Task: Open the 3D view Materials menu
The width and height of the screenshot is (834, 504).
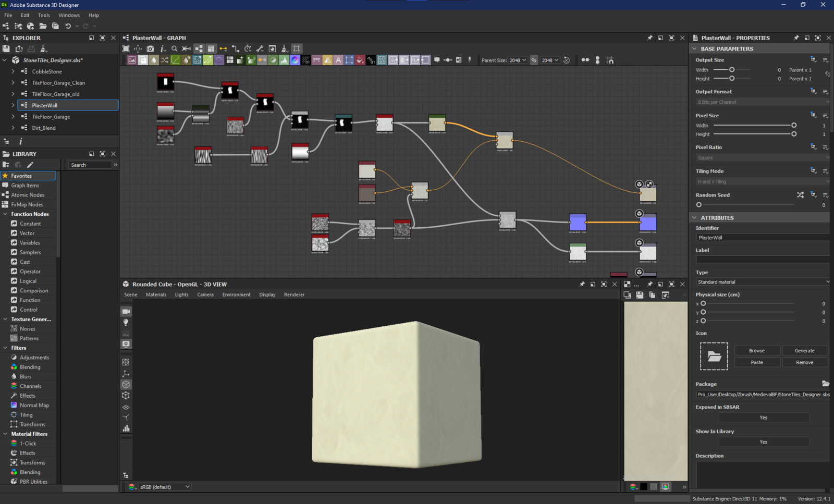Action: coord(156,294)
